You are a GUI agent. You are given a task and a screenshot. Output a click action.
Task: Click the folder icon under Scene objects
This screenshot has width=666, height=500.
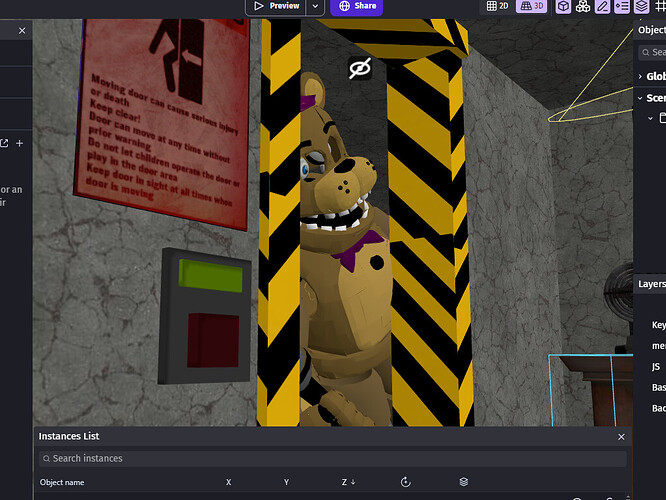pos(663,118)
